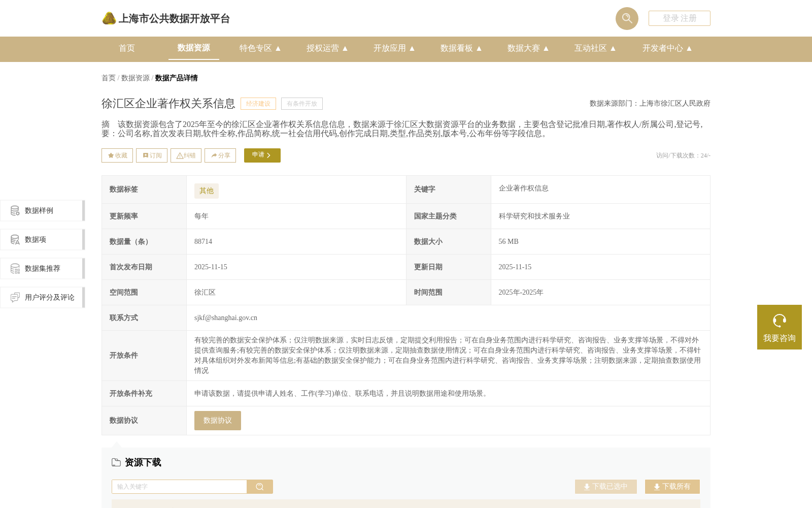Click the 订阅 subscribe button
This screenshot has width=812, height=508.
pyautogui.click(x=152, y=155)
